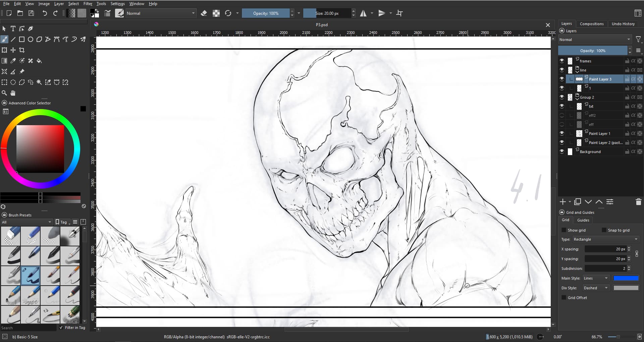644x342 pixels.
Task: Open the brush preset tag filter dropdown
Action: point(27,222)
